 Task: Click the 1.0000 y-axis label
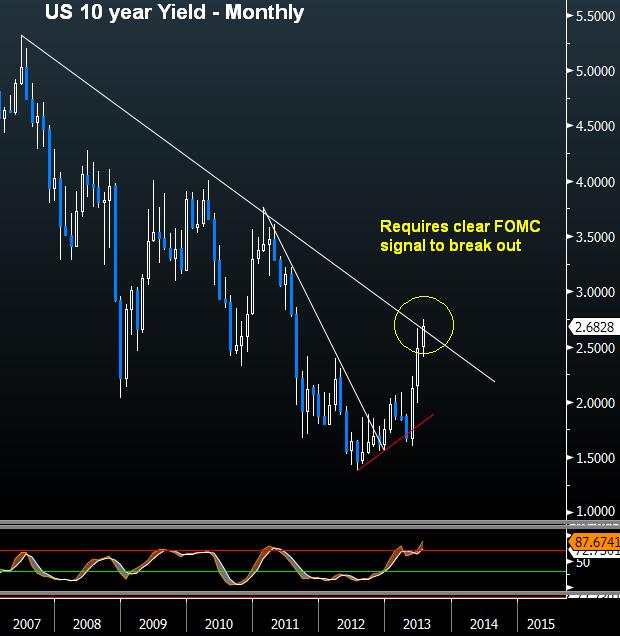595,511
